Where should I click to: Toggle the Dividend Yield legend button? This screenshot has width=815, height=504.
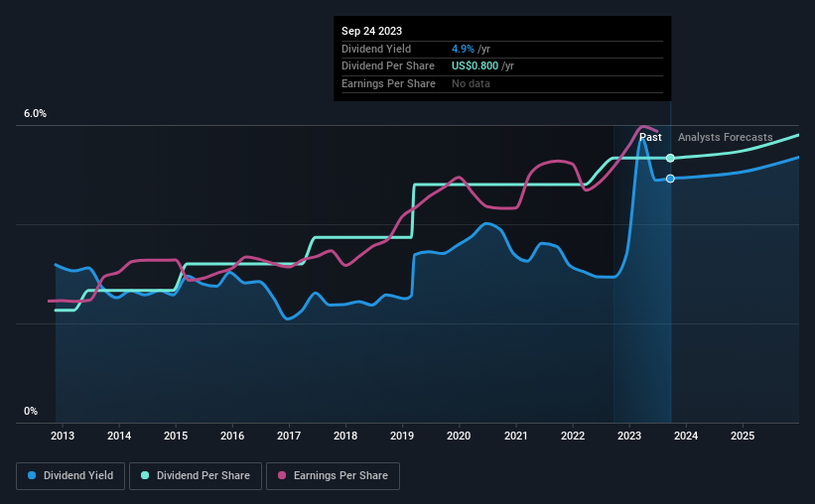pyautogui.click(x=70, y=476)
